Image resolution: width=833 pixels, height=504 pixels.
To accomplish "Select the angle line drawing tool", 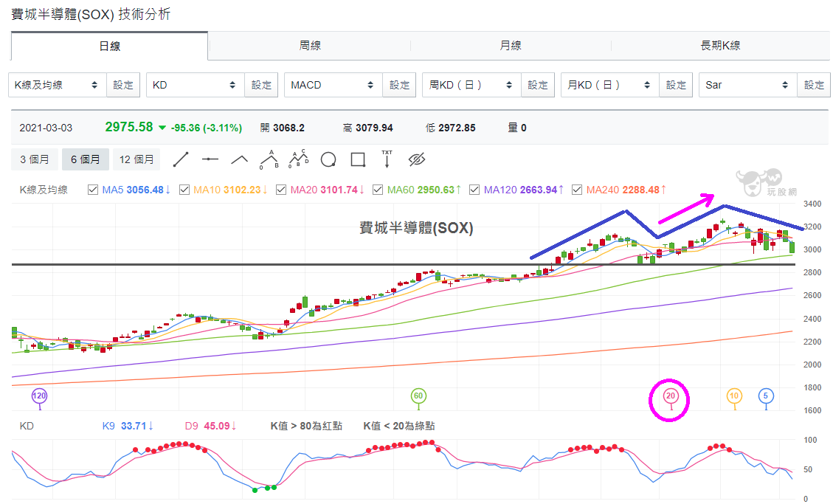I will 240,159.
